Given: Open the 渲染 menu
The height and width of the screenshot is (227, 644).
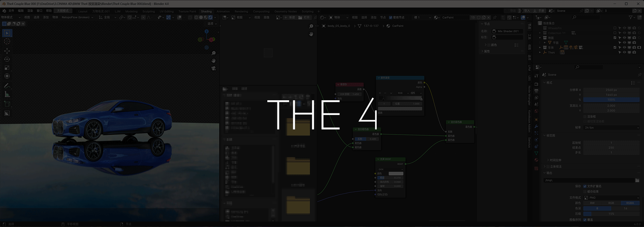Looking at the screenshot, I should 30,11.
